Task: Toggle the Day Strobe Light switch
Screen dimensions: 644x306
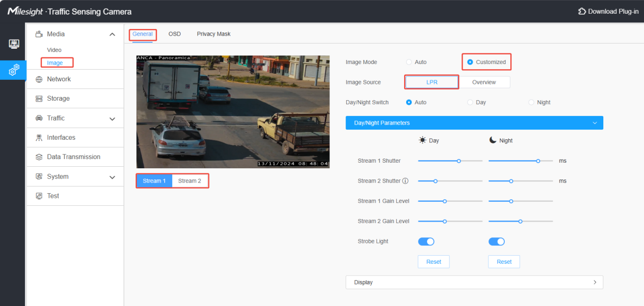Action: pos(426,241)
